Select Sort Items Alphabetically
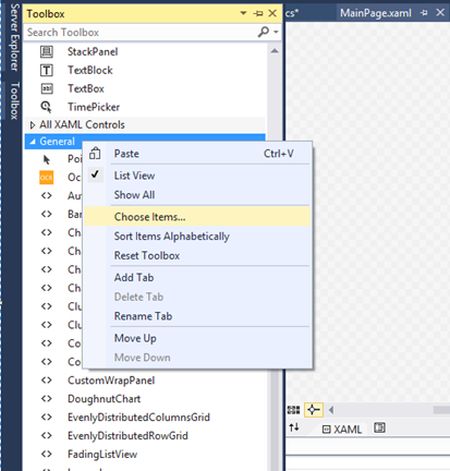Viewport: 450px width, 471px height. pos(198,236)
